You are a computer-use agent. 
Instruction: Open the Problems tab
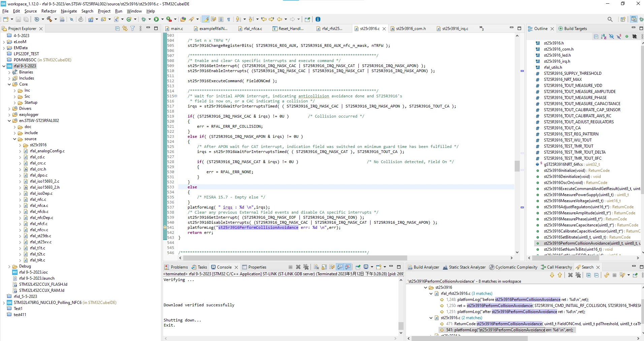(176, 267)
